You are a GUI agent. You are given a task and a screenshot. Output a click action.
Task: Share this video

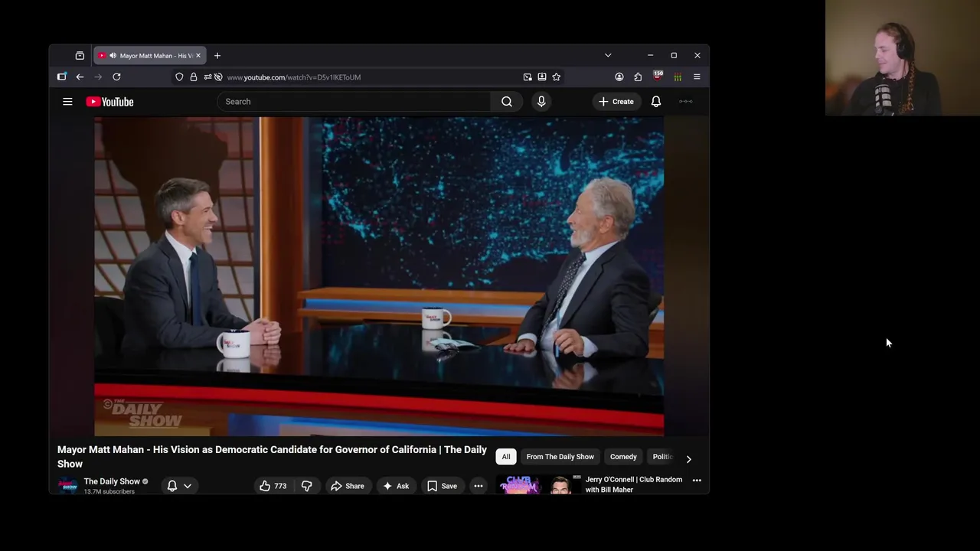(x=347, y=486)
